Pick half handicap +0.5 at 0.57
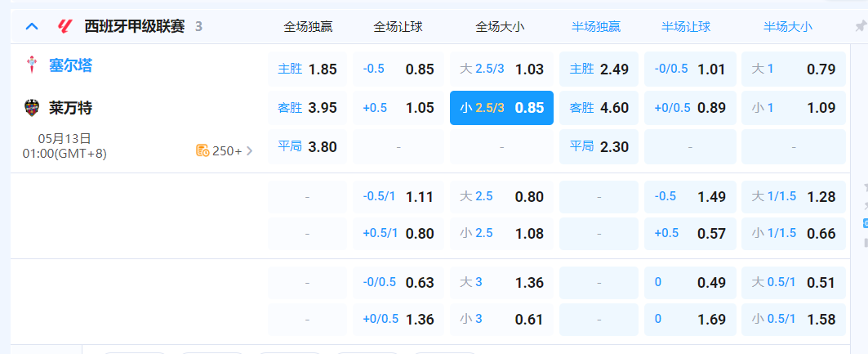868x354 pixels. pos(690,233)
